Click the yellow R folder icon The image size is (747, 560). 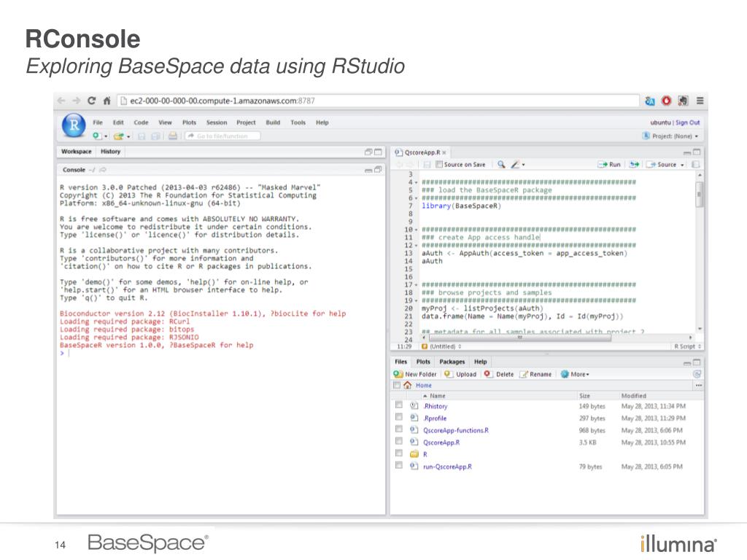pyautogui.click(x=414, y=454)
